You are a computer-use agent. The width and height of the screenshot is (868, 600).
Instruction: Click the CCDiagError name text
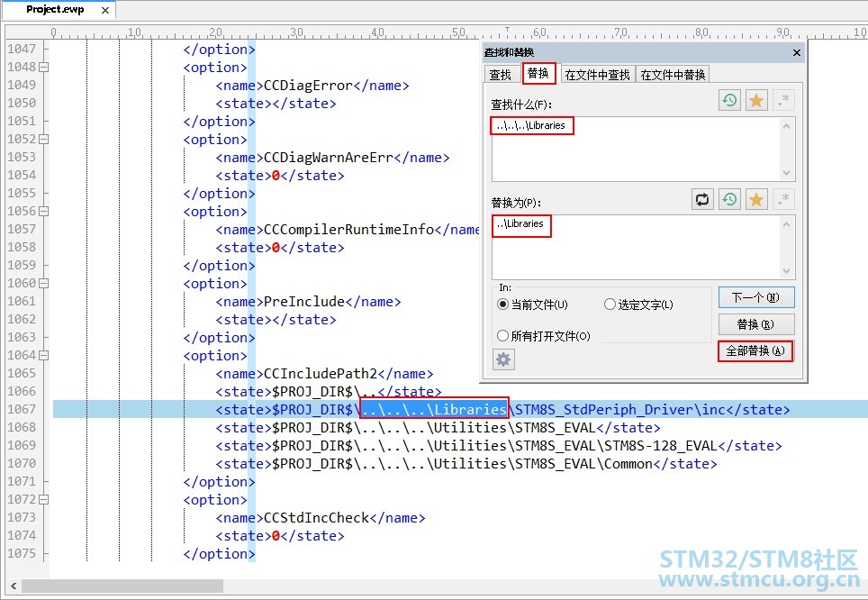[x=308, y=86]
